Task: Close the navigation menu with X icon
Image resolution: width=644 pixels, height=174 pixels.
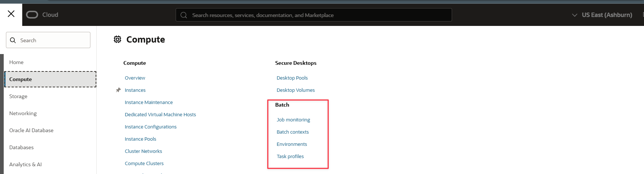Action: coord(11,14)
